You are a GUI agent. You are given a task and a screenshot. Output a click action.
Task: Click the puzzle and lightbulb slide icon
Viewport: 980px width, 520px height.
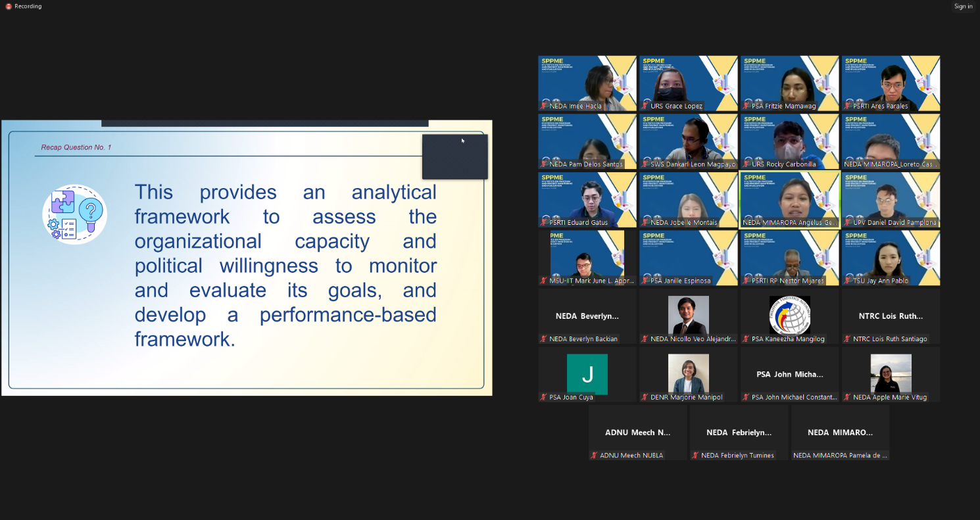pyautogui.click(x=74, y=214)
